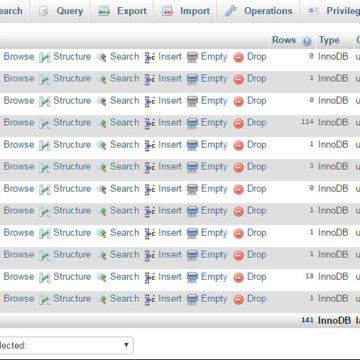Open Browse for the table with 114 rows
Image resolution: width=360 pixels, height=360 pixels.
[19, 123]
